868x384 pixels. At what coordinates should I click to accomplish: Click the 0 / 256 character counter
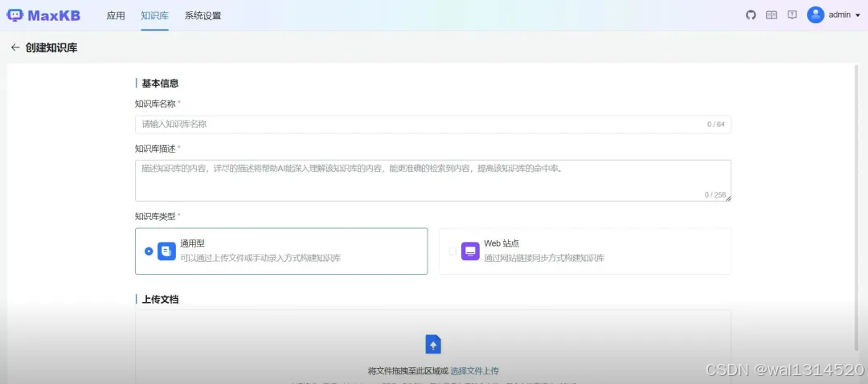click(x=715, y=194)
